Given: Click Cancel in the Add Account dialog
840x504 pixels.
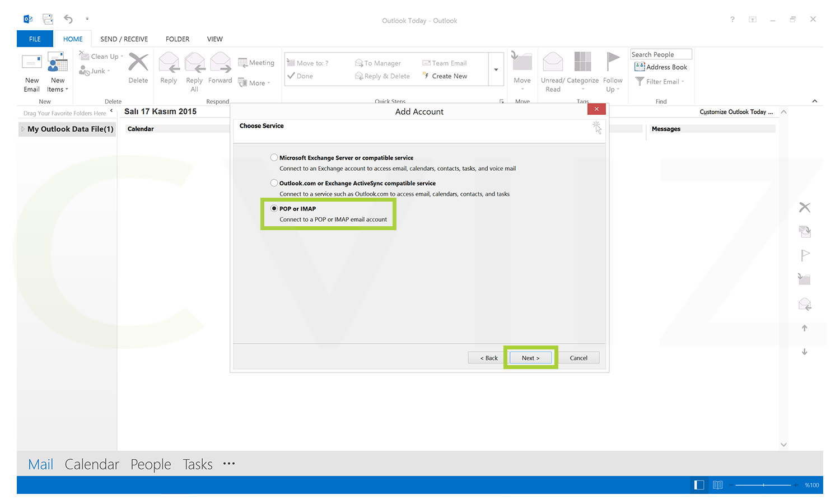Looking at the screenshot, I should coord(578,358).
